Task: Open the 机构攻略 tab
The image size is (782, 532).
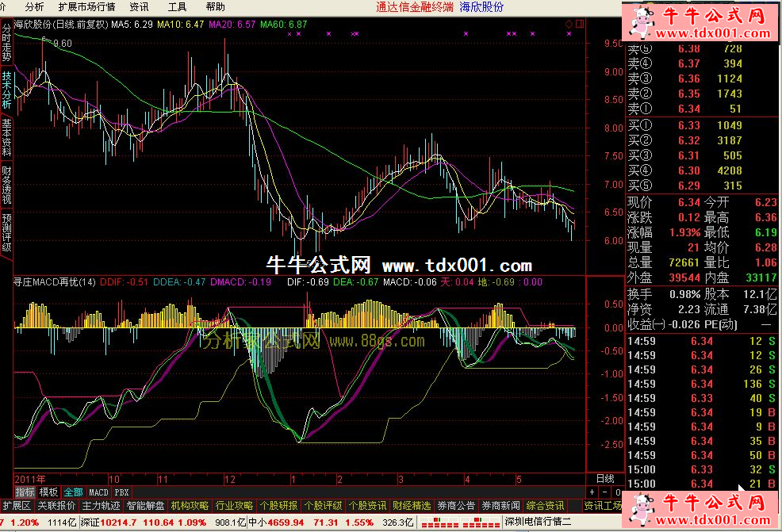Action: coord(190,506)
